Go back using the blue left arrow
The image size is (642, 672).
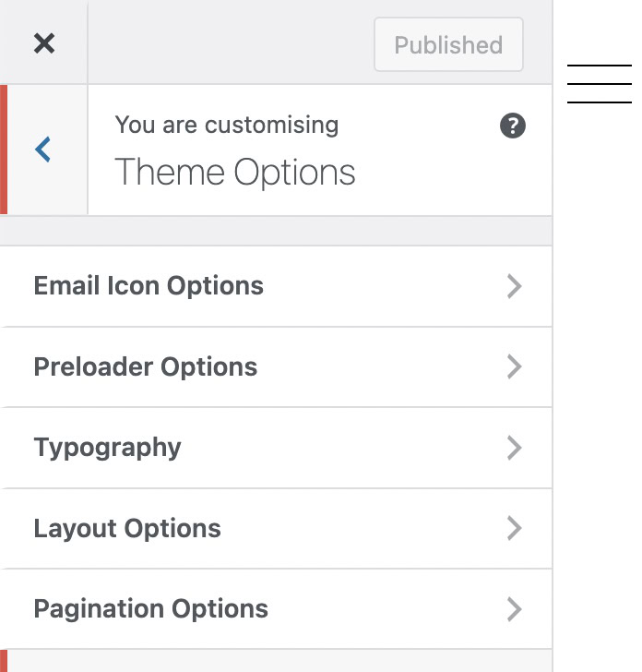43,149
